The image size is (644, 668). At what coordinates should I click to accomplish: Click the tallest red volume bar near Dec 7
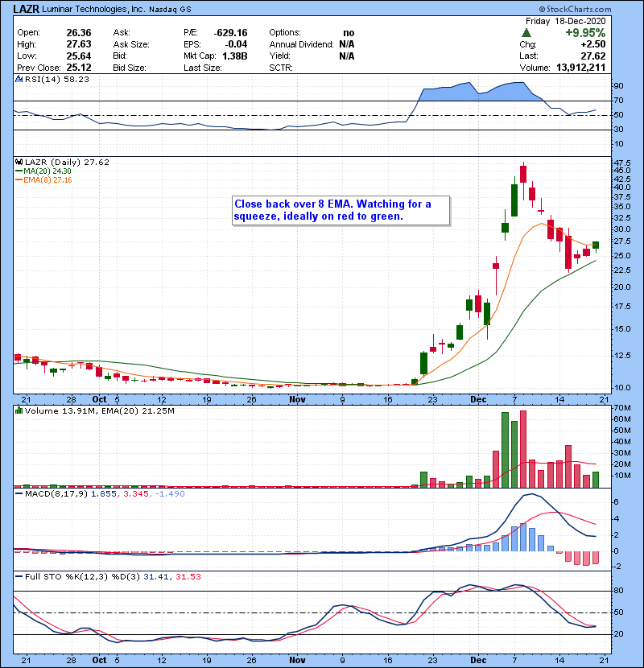(523, 449)
